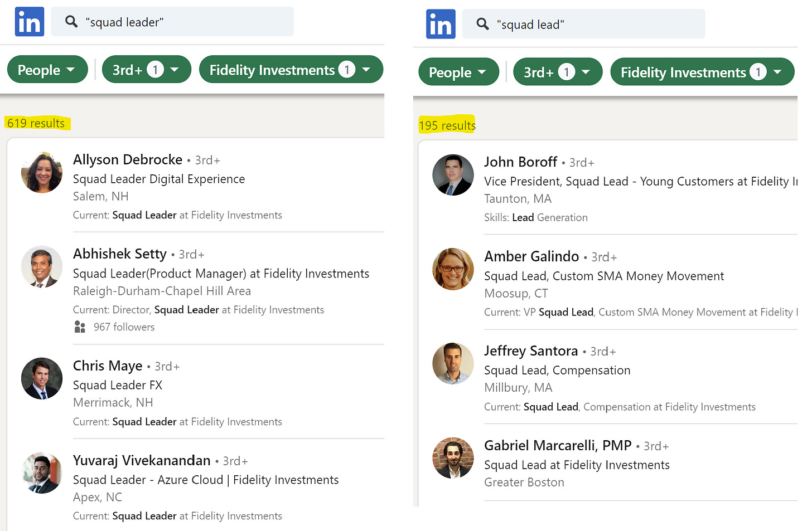
Task: Open Abhishek Setty name link
Action: pos(120,254)
